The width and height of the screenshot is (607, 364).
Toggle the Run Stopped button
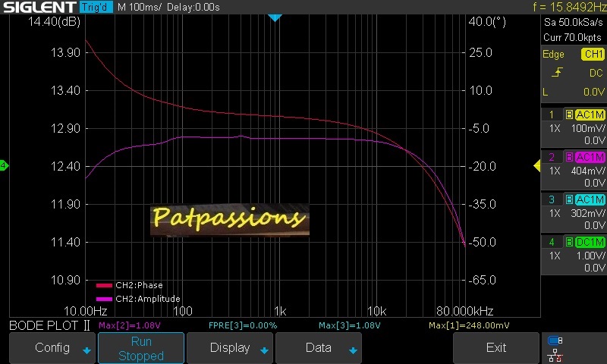click(x=140, y=348)
